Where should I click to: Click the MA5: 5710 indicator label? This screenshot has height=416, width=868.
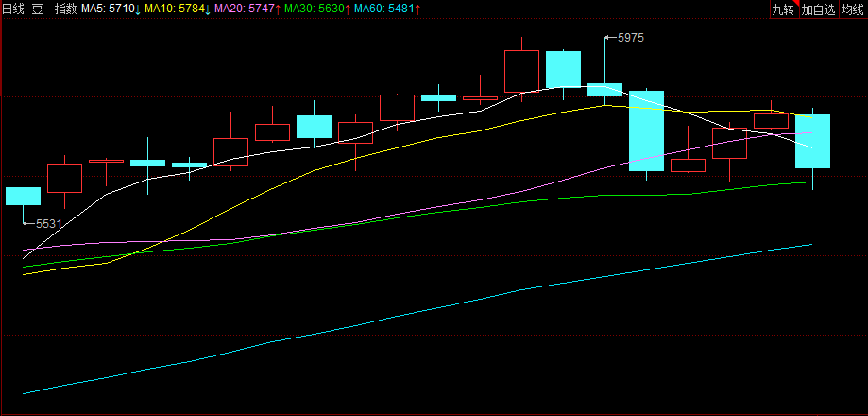pyautogui.click(x=111, y=9)
